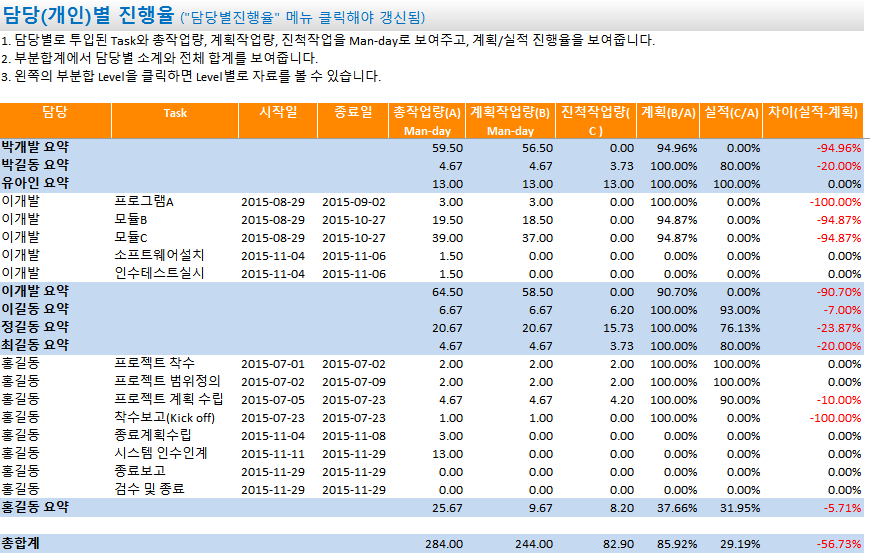The image size is (870, 557).
Task: Select the 홍길동 요약 row label
Action: click(35, 508)
